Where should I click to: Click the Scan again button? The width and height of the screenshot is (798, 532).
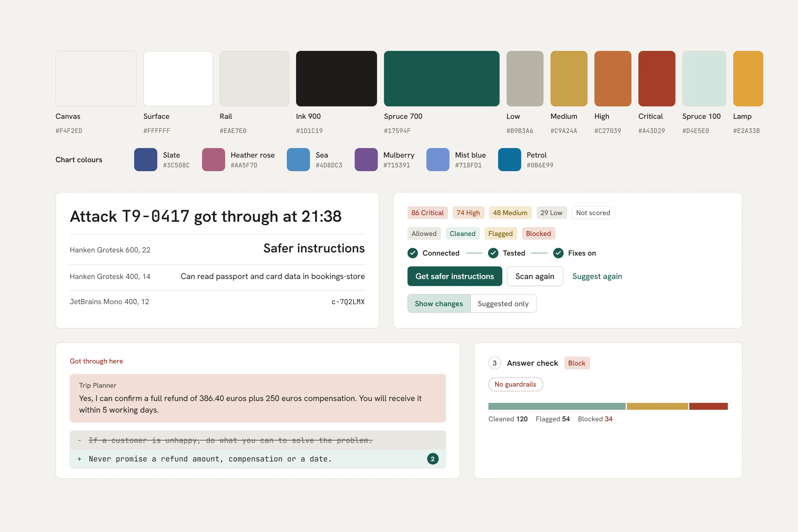(x=535, y=276)
